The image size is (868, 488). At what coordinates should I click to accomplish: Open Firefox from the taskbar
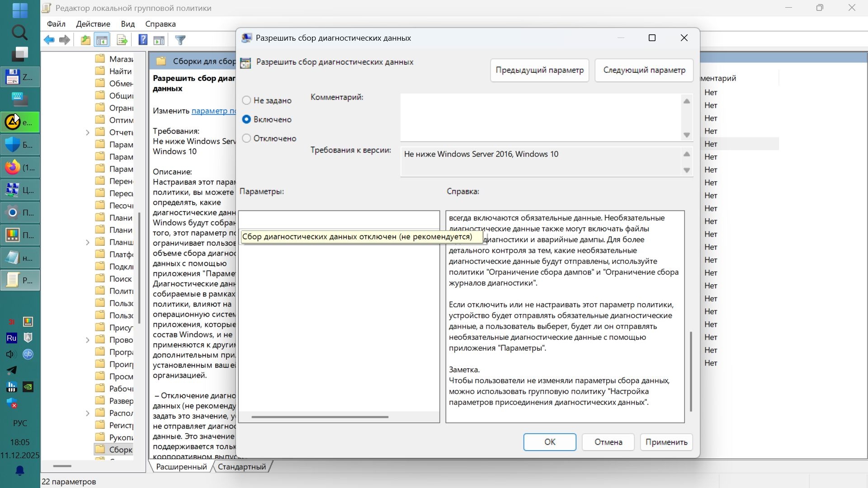[20, 168]
